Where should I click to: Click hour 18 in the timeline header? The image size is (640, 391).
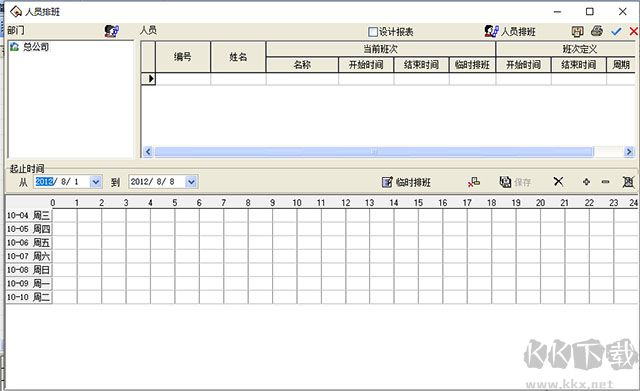(491, 203)
